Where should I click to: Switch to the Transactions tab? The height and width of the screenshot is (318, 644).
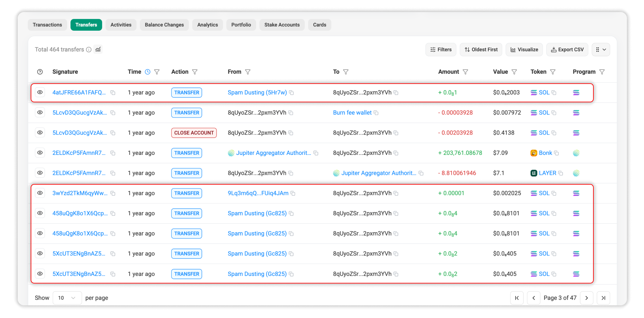click(47, 25)
